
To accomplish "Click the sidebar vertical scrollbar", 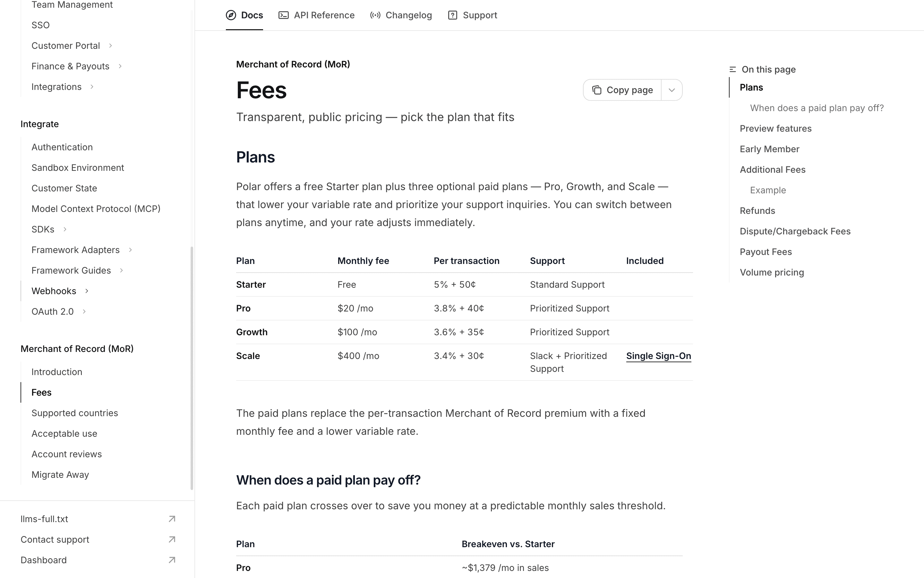I will coord(192,368).
